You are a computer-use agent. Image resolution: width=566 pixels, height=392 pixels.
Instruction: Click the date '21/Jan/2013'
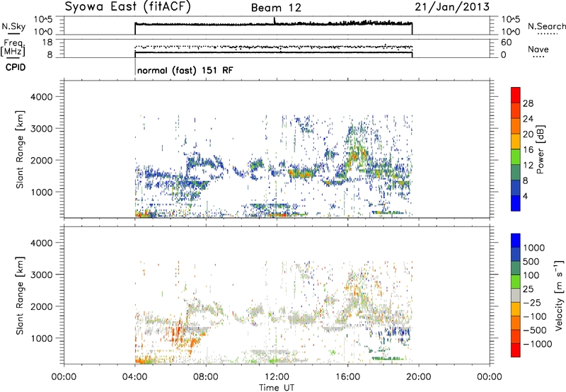pos(452,7)
